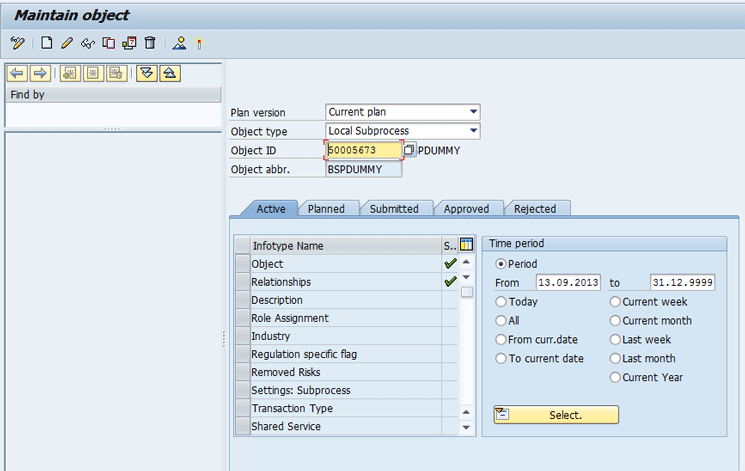The image size is (745, 471).
Task: Click the back arrow in the search panel
Action: click(x=17, y=73)
